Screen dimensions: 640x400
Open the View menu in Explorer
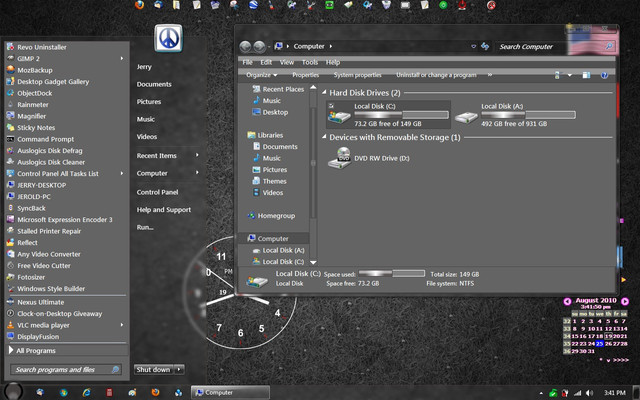[287, 62]
